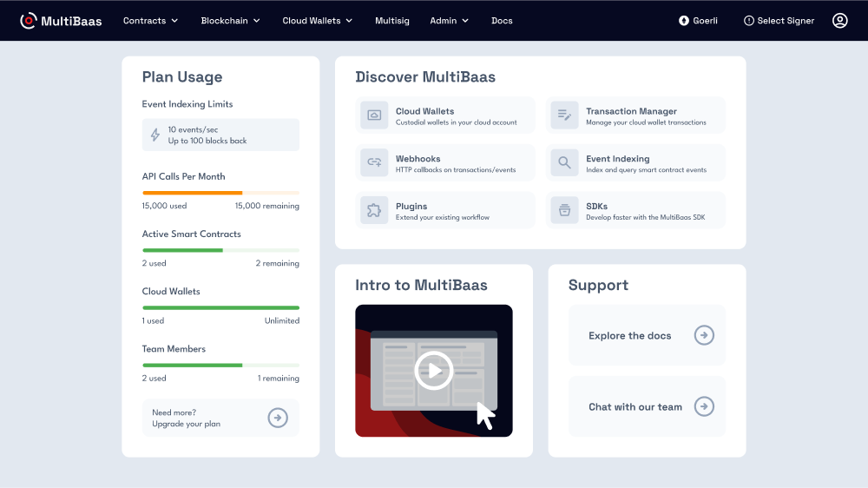868x488 pixels.
Task: Open the user profile account icon
Action: (x=839, y=20)
